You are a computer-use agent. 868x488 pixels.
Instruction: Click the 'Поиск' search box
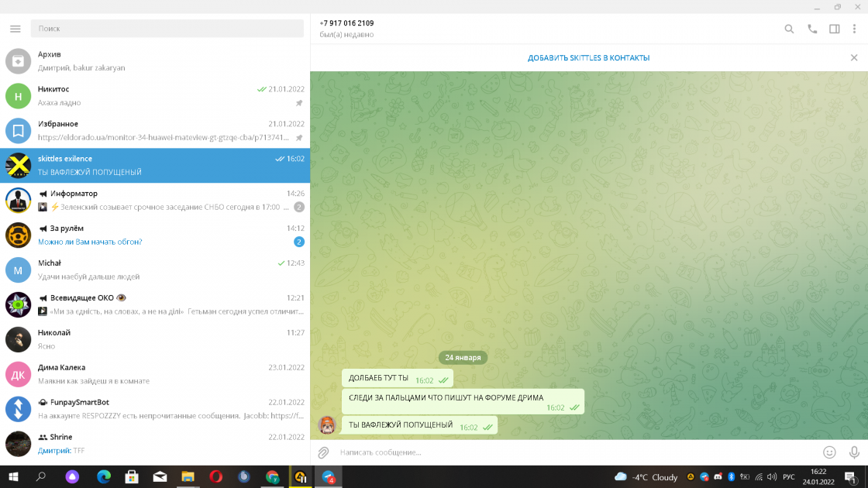tap(167, 29)
